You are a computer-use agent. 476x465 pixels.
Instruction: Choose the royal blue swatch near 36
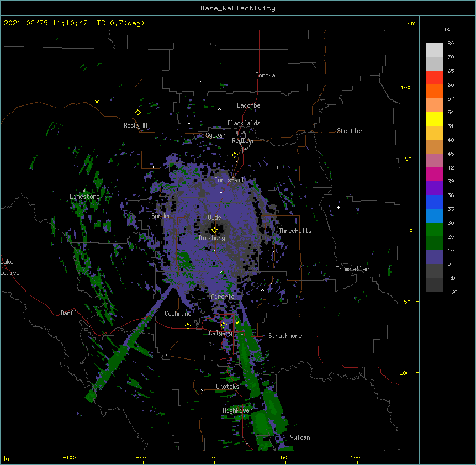click(x=434, y=202)
